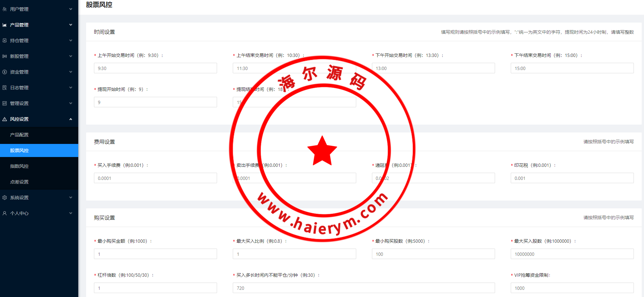Screen dimensions: 644x297
Task: Click the 资金管理 coin icon
Action: coord(5,72)
